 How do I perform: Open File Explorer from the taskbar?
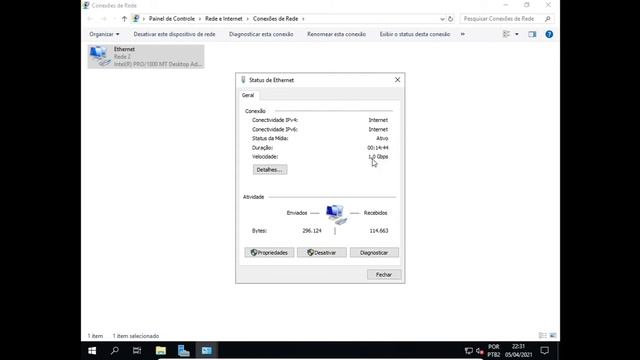point(161,351)
